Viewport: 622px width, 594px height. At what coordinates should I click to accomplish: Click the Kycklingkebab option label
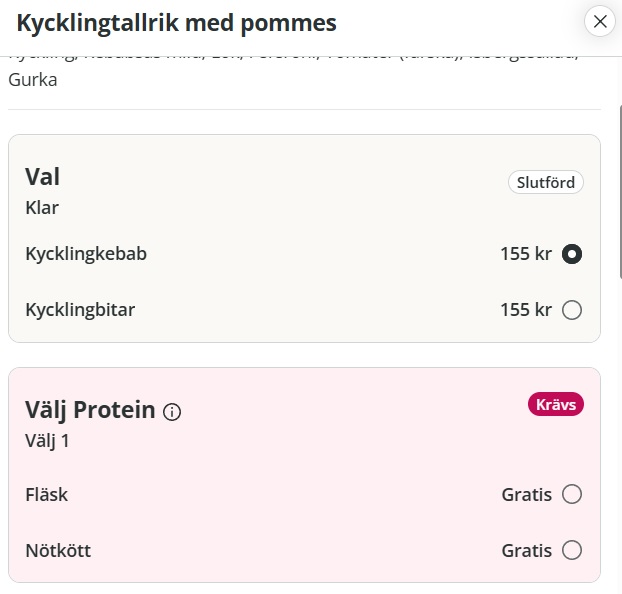[86, 254]
